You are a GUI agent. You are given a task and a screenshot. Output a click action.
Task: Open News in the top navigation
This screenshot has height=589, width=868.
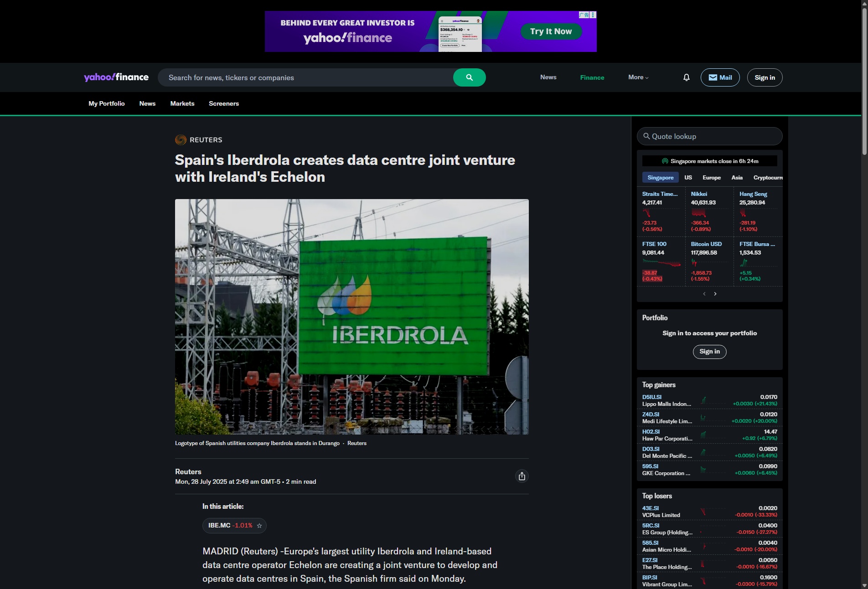[x=548, y=77]
